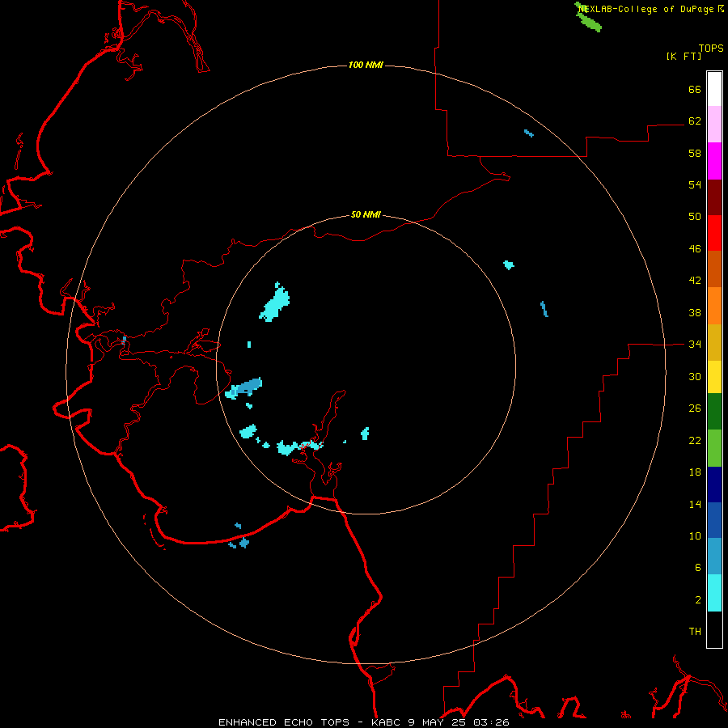The width and height of the screenshot is (728, 728).
Task: Click the "TH" threshold label
Action: coord(695,632)
